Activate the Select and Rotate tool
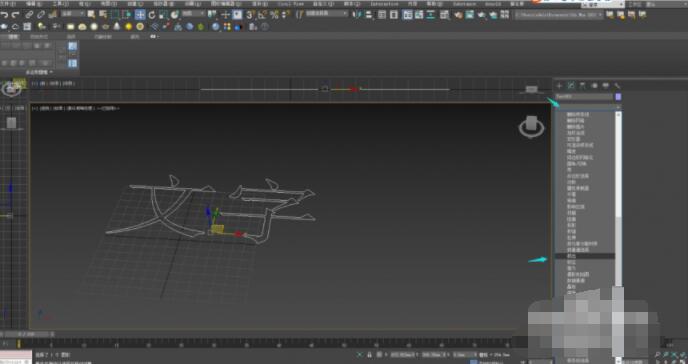The height and width of the screenshot is (364, 689). point(152,15)
